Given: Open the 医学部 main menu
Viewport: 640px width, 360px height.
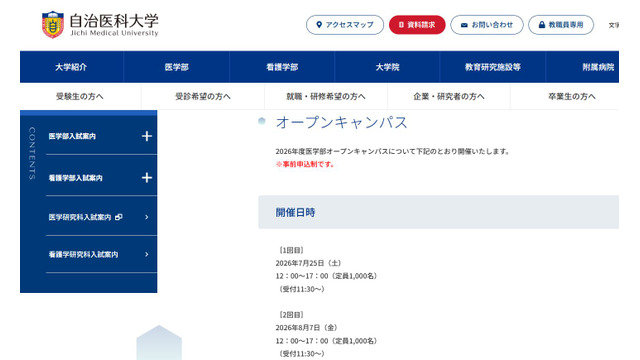Looking at the screenshot, I should point(176,67).
